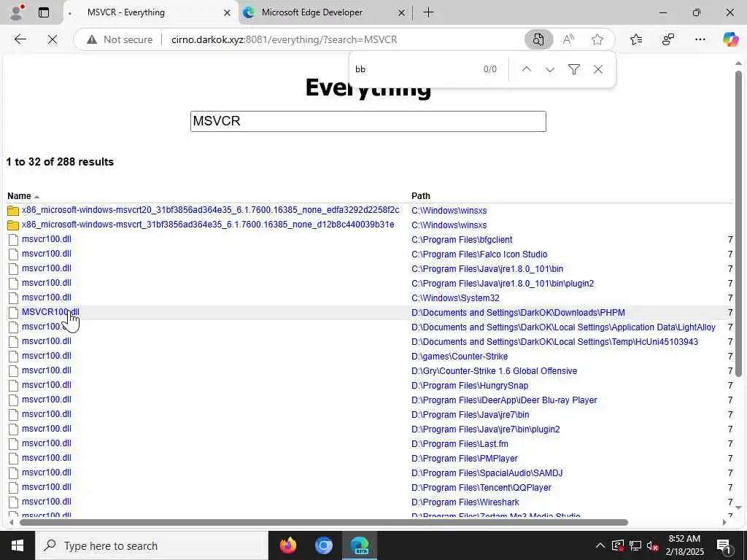
Task: Open the notification center icon
Action: [x=724, y=545]
